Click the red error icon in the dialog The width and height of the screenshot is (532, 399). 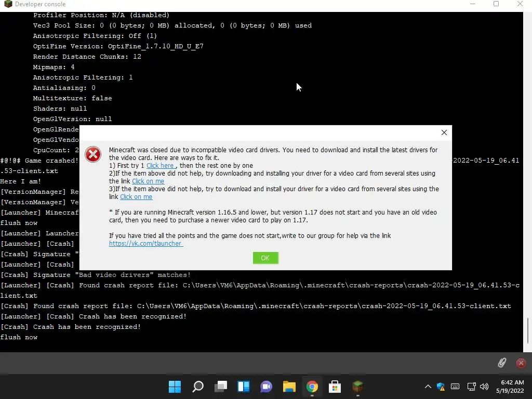tap(93, 154)
